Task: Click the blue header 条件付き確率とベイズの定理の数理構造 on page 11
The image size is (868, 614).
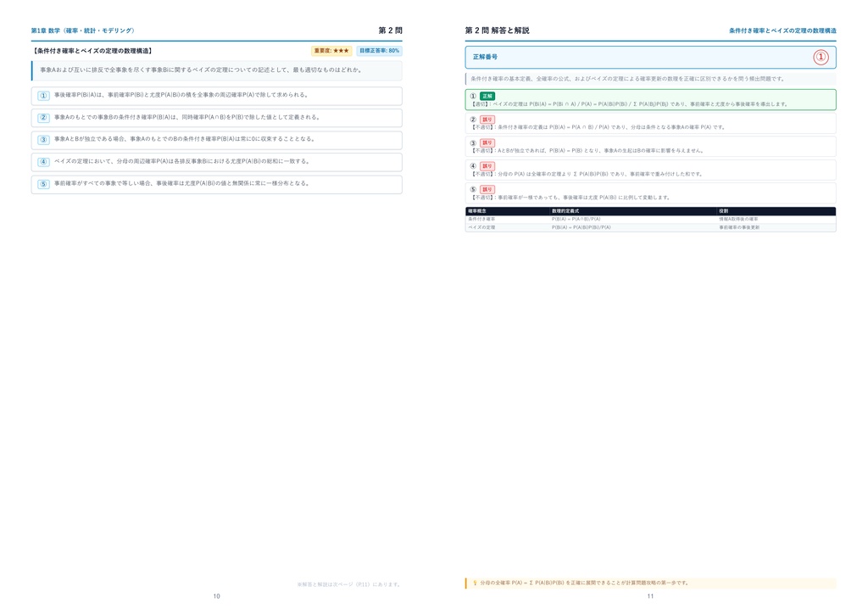Action: coord(782,31)
